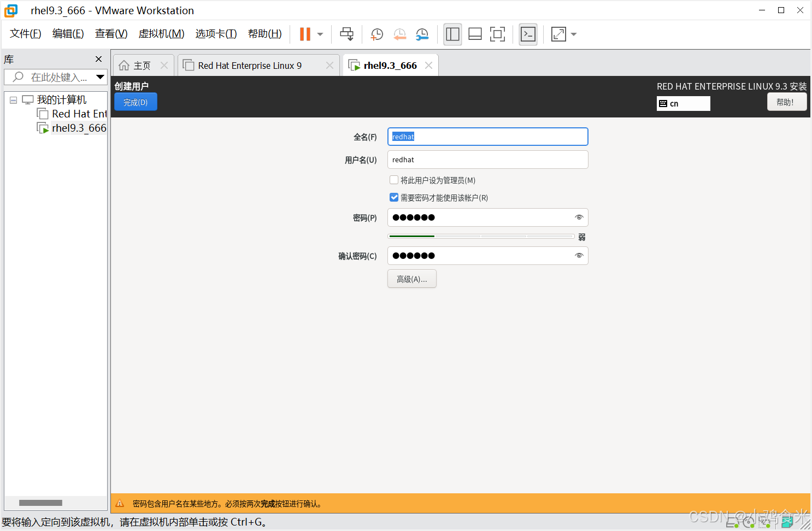Click the 完成(D) button
The height and width of the screenshot is (531, 812).
(x=136, y=102)
